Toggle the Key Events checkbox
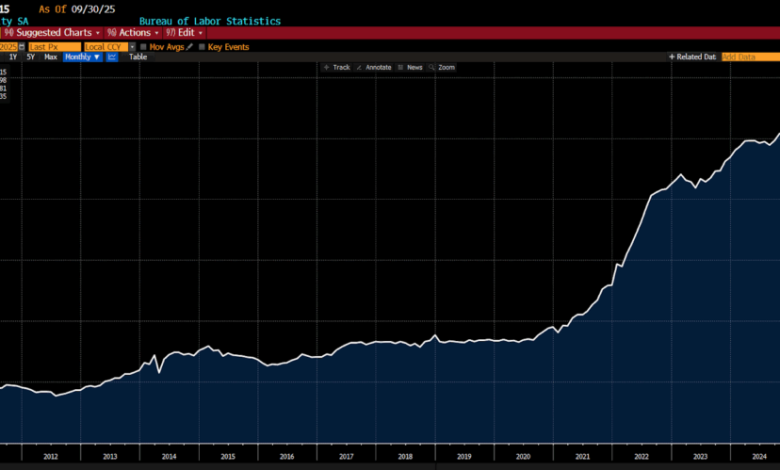This screenshot has height=470, width=780. [202, 46]
